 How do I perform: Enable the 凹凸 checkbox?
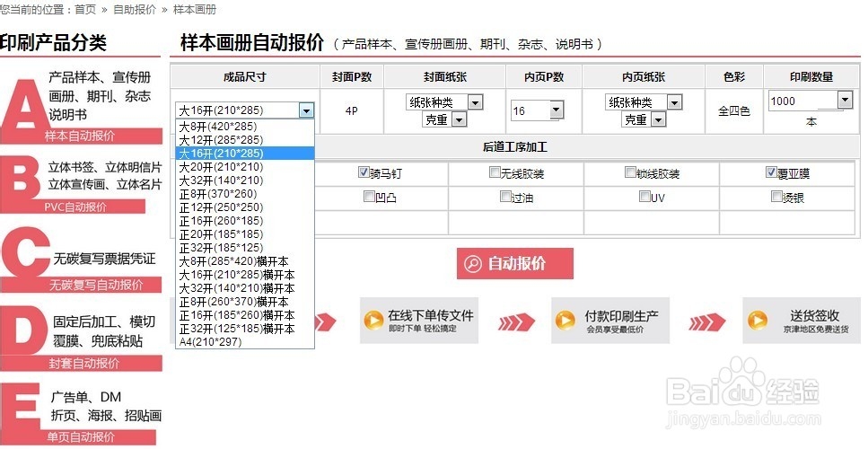pos(369,196)
